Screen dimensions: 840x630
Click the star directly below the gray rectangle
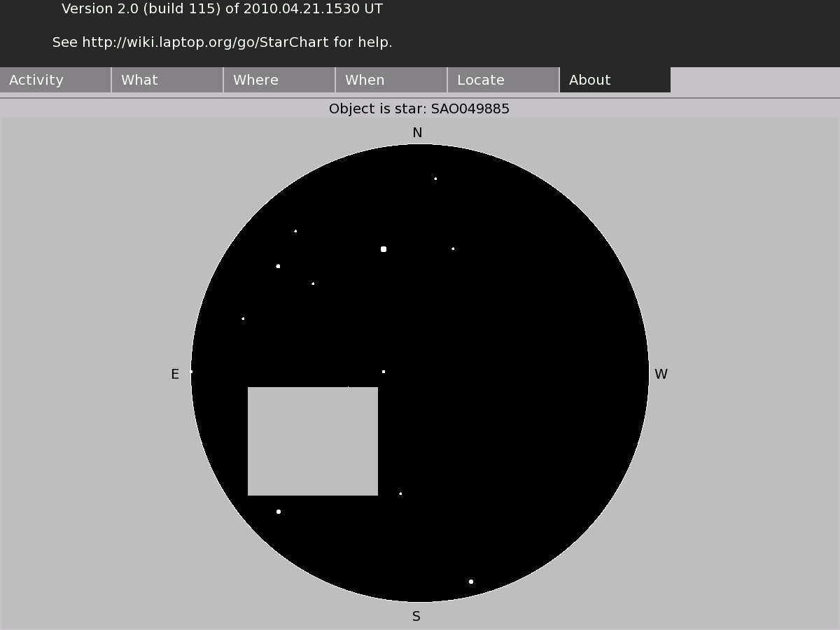point(279,512)
